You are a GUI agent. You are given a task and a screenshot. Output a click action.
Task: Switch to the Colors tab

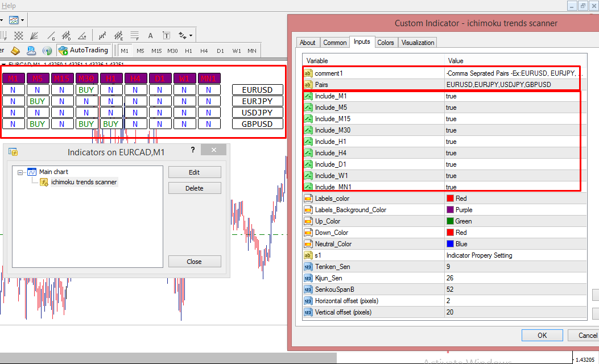385,43
